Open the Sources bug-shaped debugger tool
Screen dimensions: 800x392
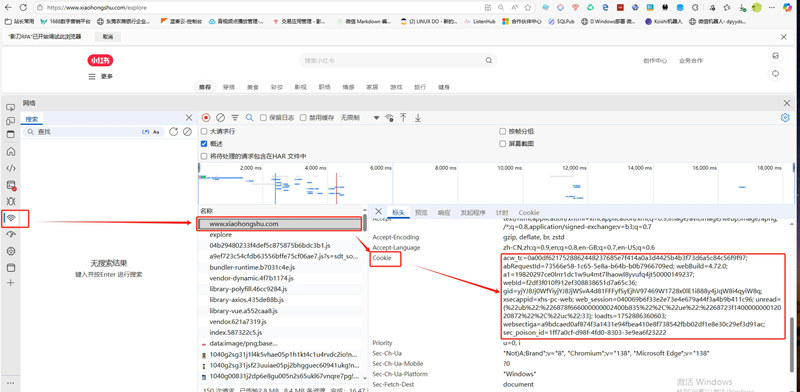point(11,202)
